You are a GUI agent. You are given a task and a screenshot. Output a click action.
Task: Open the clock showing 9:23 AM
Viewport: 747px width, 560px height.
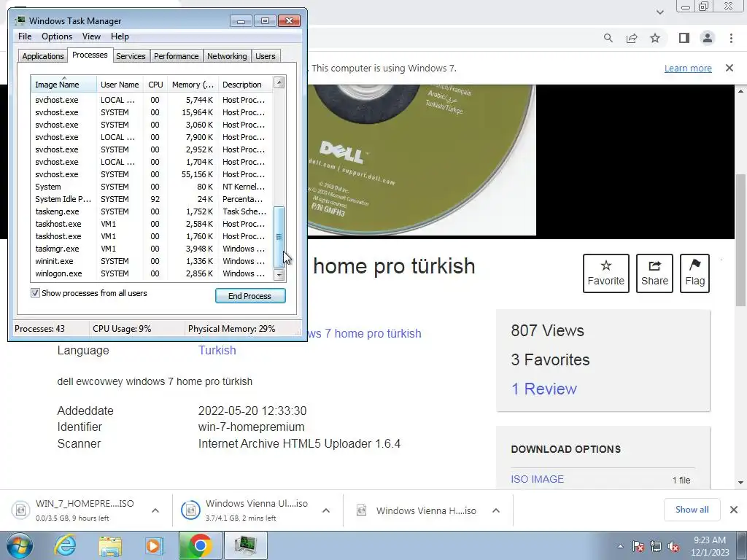click(710, 545)
